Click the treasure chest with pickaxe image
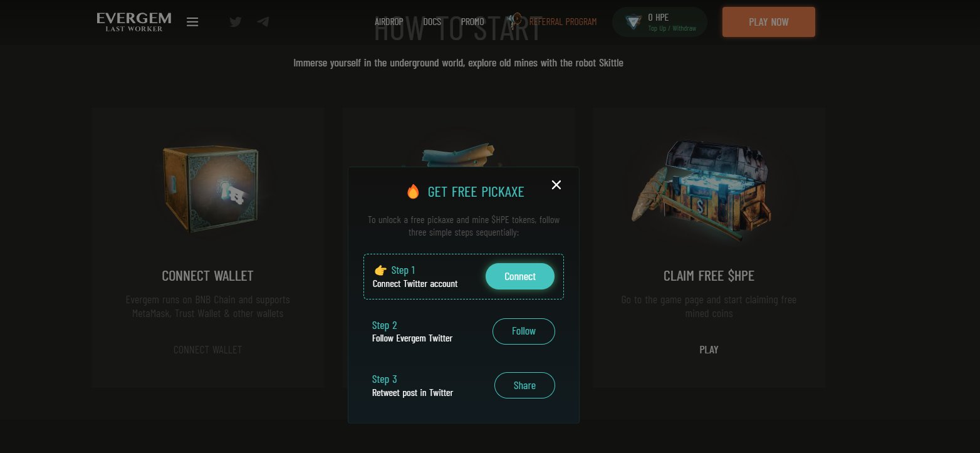Screen dimensions: 980x453 (x=709, y=189)
